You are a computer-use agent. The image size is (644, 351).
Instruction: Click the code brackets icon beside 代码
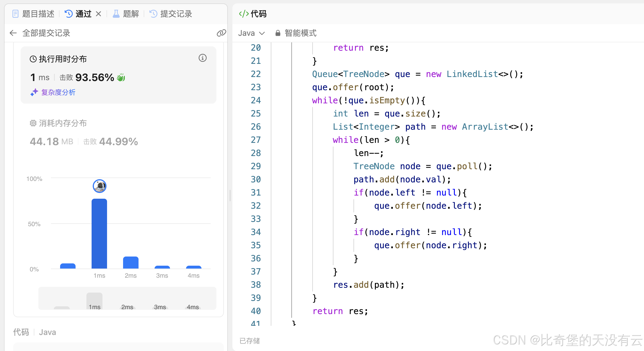point(244,14)
